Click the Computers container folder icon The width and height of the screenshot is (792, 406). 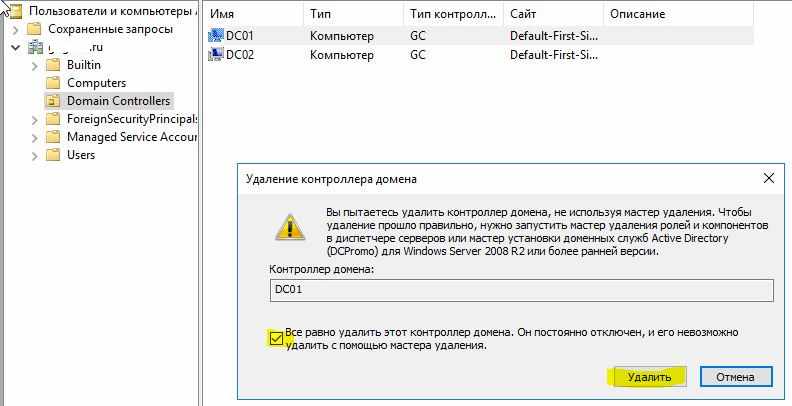(54, 83)
